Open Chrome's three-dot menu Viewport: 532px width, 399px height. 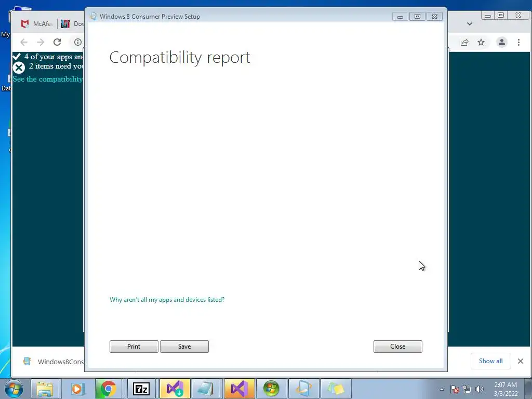pos(518,42)
